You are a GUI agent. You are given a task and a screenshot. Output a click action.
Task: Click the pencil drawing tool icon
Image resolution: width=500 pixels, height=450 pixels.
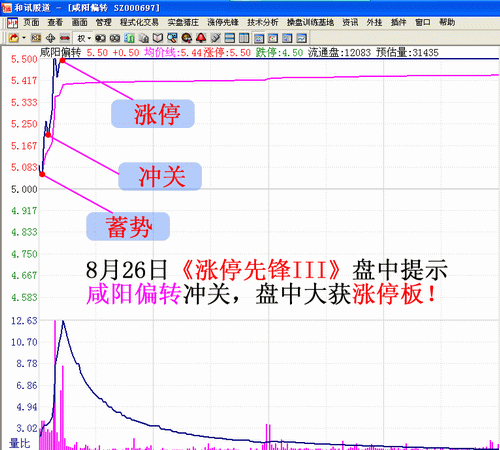tap(216, 38)
